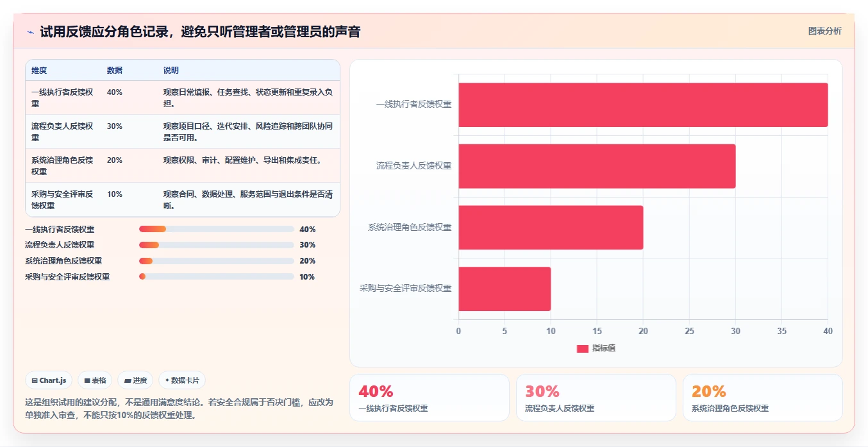Click the 说明 column header
Screen dimensions: 868x447
pos(171,71)
